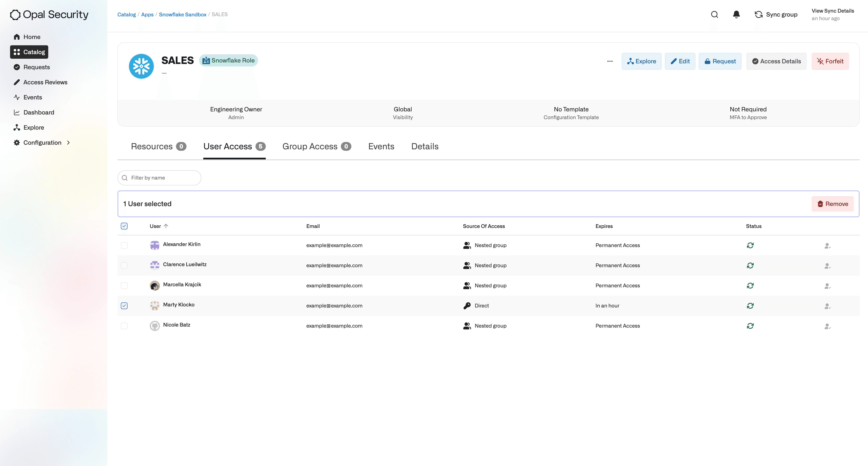The image size is (868, 466).
Task: Go to Access Reviews in sidebar
Action: point(40,82)
